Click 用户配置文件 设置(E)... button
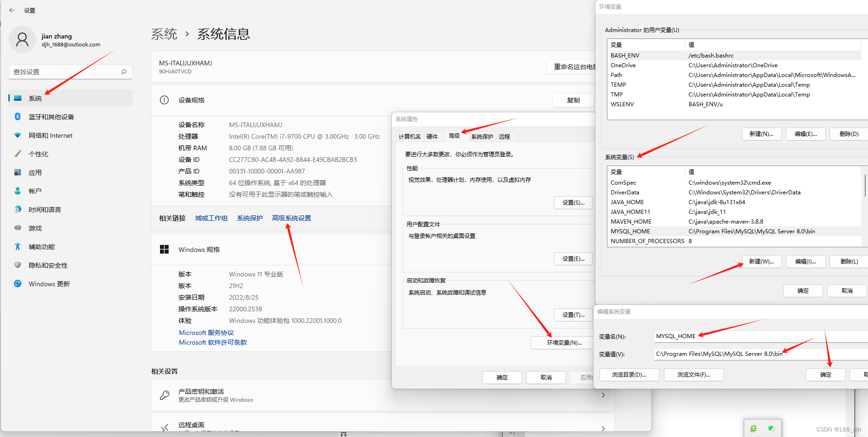This screenshot has height=437, width=868. pos(574,259)
